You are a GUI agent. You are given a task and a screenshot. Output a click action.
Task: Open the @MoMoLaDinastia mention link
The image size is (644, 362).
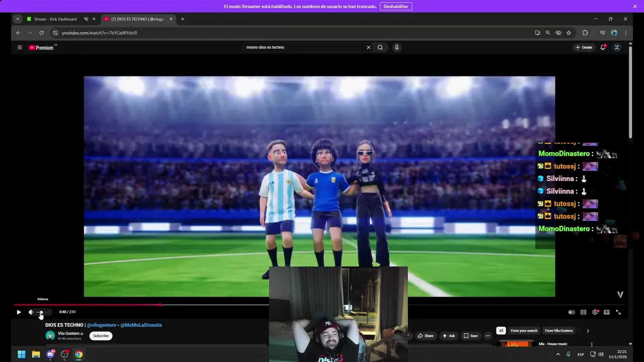(141, 325)
